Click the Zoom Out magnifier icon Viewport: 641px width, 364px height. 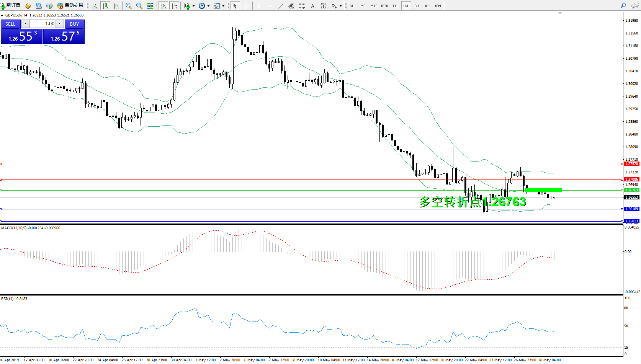(139, 6)
